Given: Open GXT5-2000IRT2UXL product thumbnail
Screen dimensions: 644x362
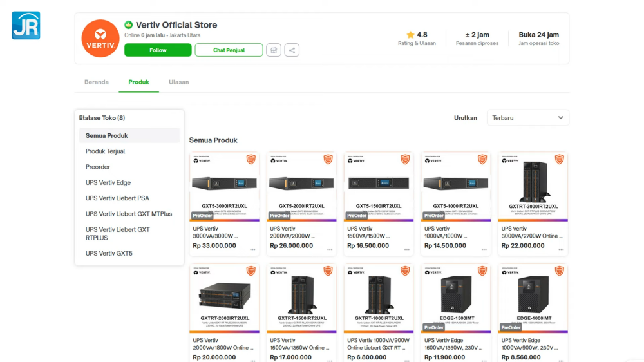Looking at the screenshot, I should point(301,187).
